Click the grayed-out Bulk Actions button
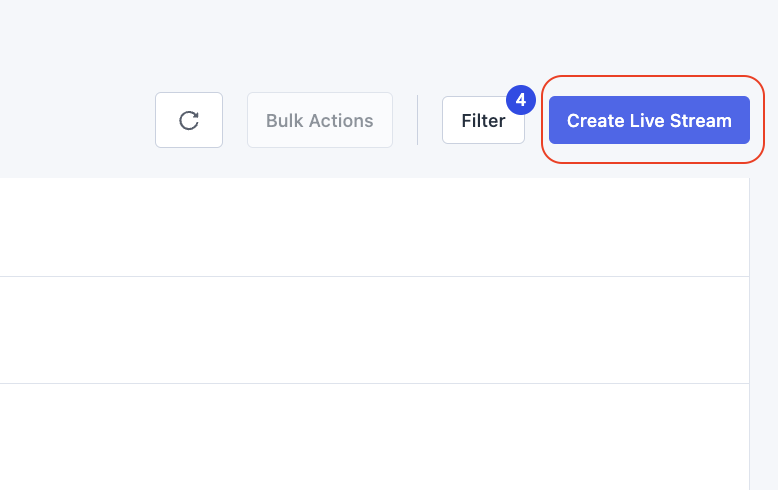 pos(320,120)
